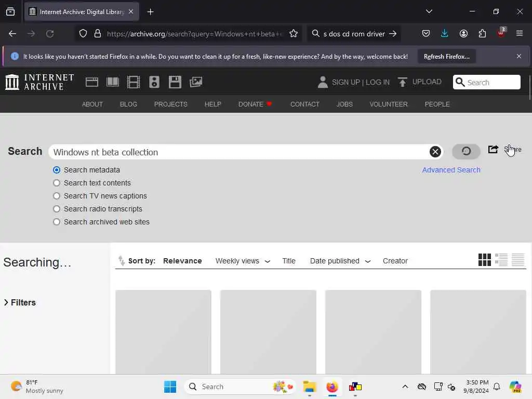Screen dimensions: 532x399
Task: Click the upload arrow icon
Action: [403, 82]
